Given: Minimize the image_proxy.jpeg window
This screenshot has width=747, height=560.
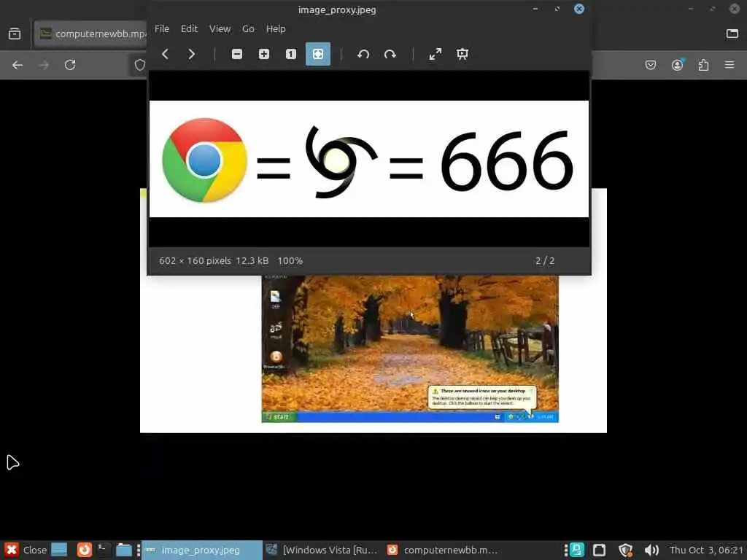Looking at the screenshot, I should 535,9.
